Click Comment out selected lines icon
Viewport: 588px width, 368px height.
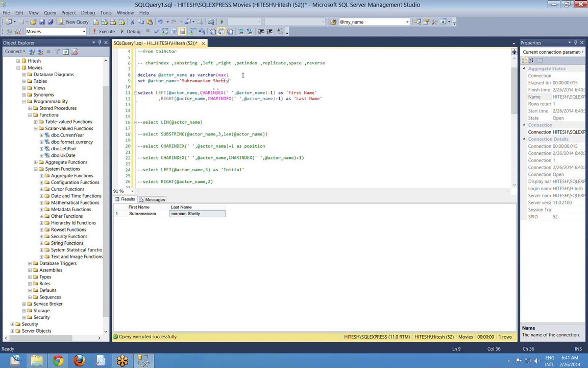tap(241, 32)
